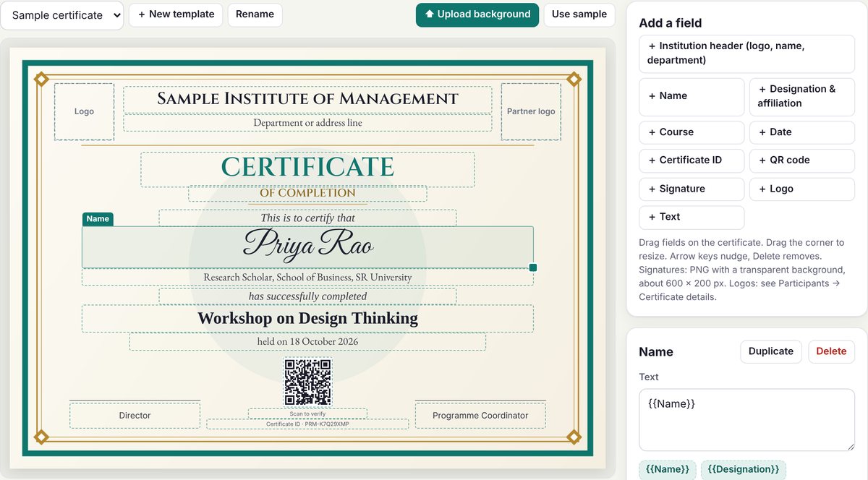Select the Partner logo placeholder

[x=531, y=111]
